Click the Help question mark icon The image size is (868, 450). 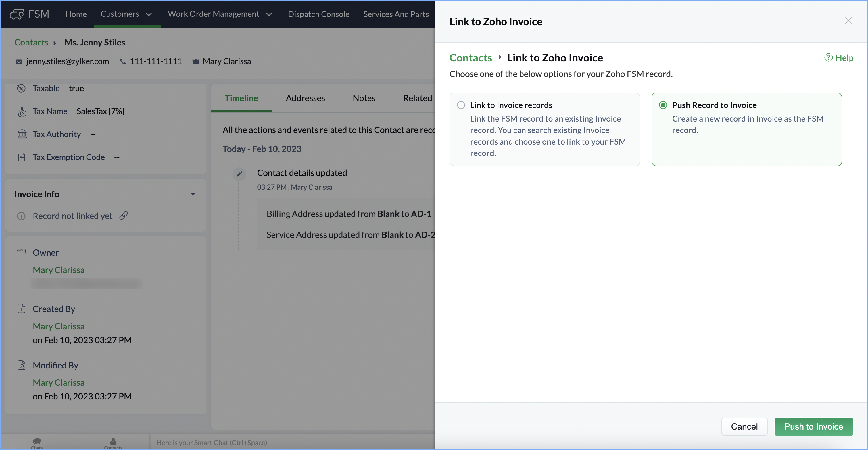829,57
